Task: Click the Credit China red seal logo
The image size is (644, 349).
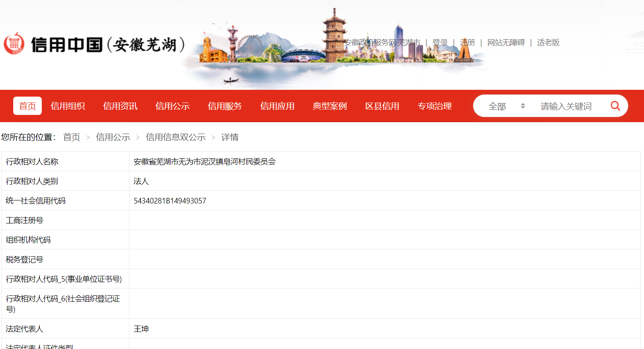Action: 14,43
